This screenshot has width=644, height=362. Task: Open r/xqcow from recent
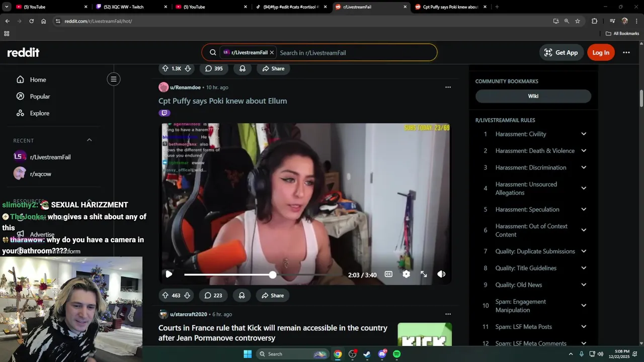click(40, 174)
